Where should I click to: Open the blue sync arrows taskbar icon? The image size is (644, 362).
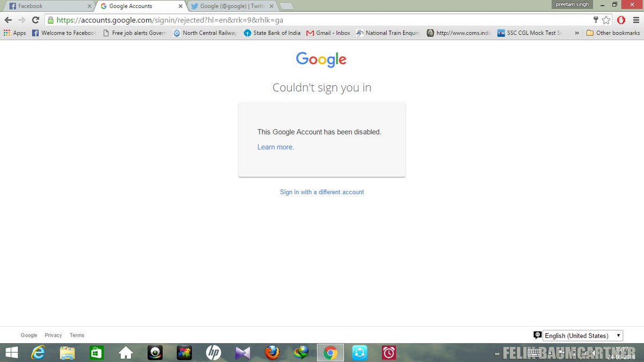tap(360, 353)
